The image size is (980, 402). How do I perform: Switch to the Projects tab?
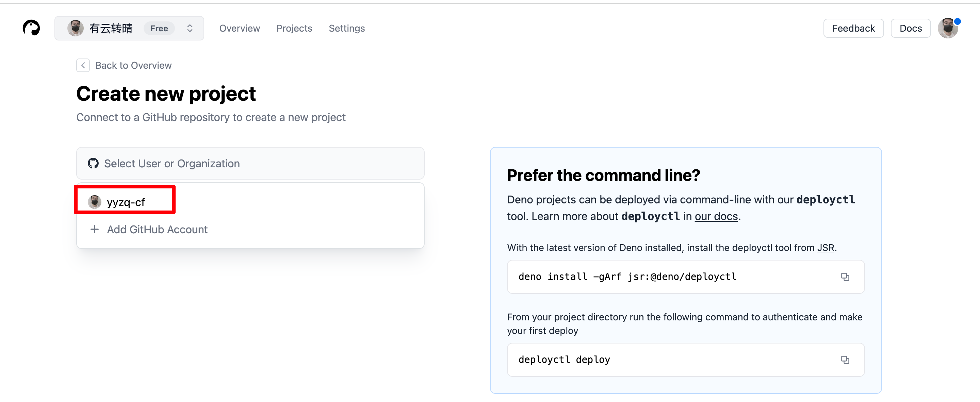coord(294,28)
